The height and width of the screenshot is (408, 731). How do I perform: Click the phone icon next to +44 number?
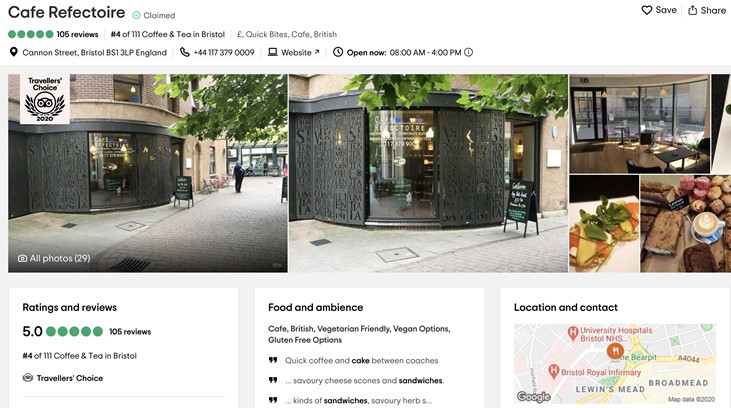(185, 52)
